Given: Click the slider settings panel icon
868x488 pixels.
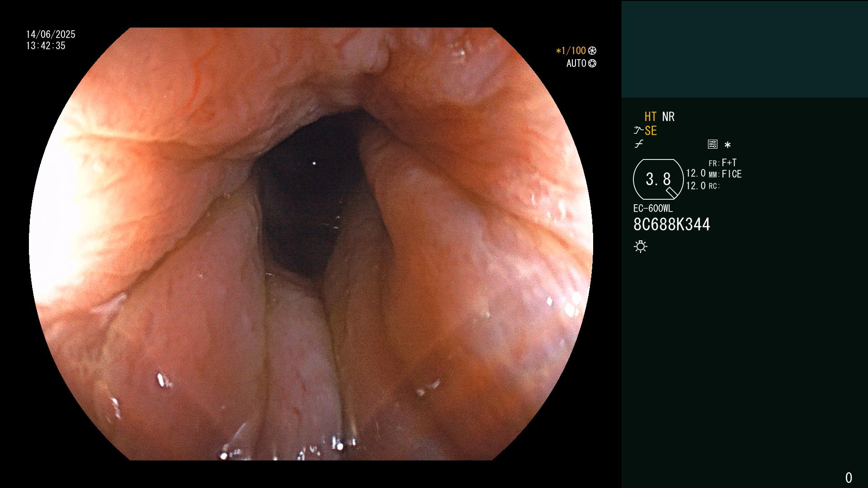Looking at the screenshot, I should pos(712,144).
